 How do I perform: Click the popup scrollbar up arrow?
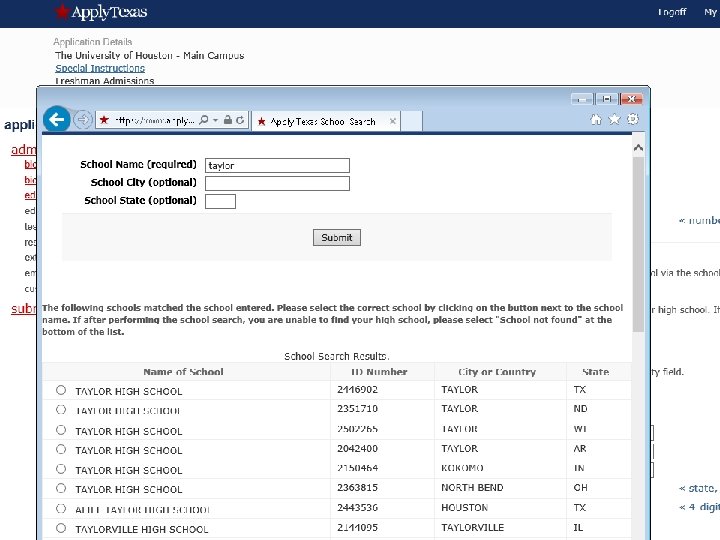coord(638,148)
